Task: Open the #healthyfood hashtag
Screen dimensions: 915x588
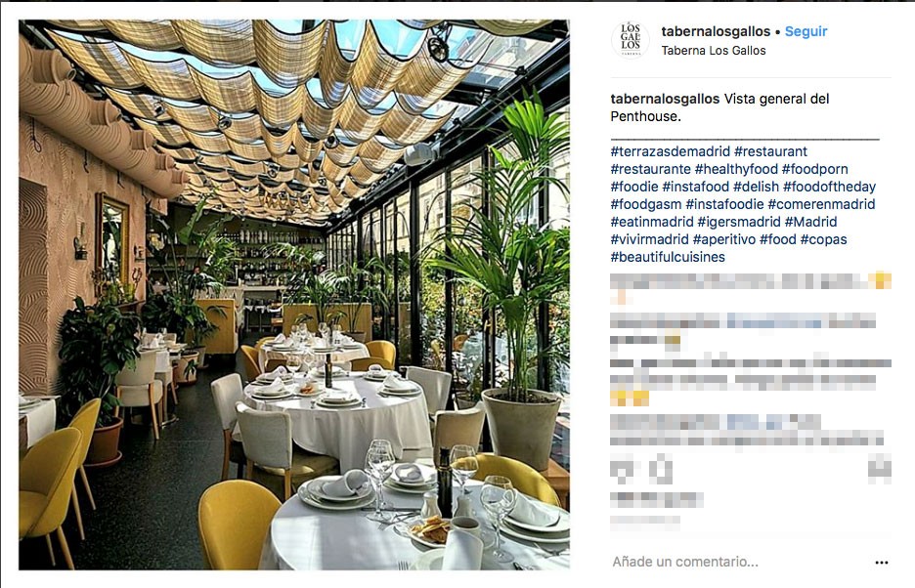Action: [x=736, y=169]
